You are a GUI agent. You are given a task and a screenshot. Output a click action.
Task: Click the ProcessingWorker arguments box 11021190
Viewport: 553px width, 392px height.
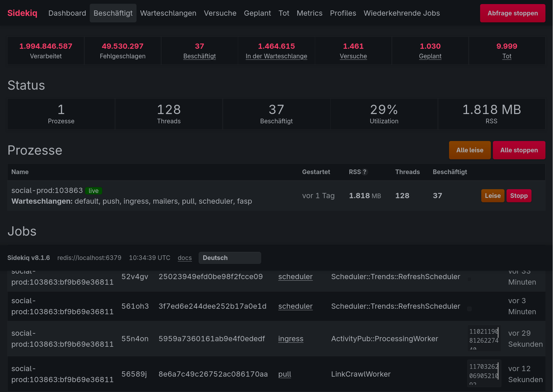[x=484, y=338]
